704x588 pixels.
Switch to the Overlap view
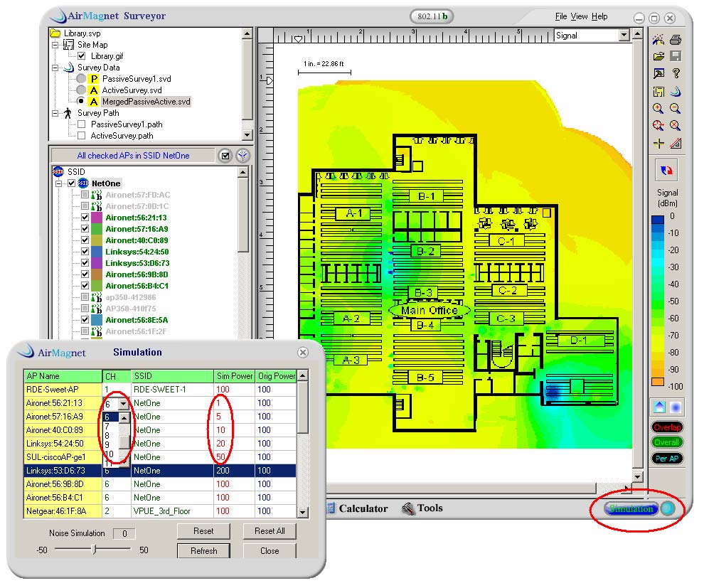tap(667, 427)
